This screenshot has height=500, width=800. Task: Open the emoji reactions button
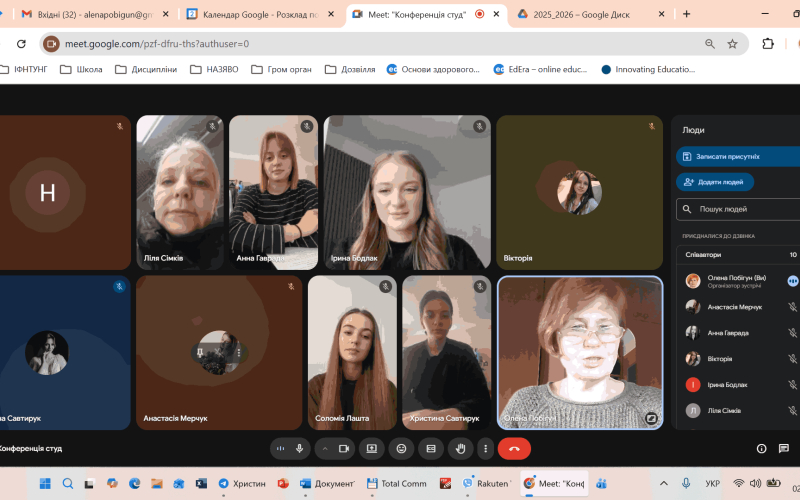click(401, 449)
